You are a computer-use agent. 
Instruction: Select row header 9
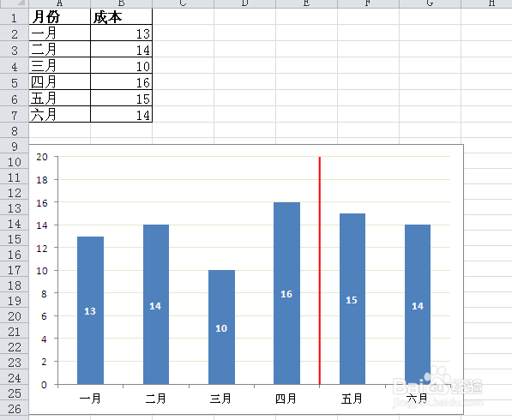pos(15,146)
